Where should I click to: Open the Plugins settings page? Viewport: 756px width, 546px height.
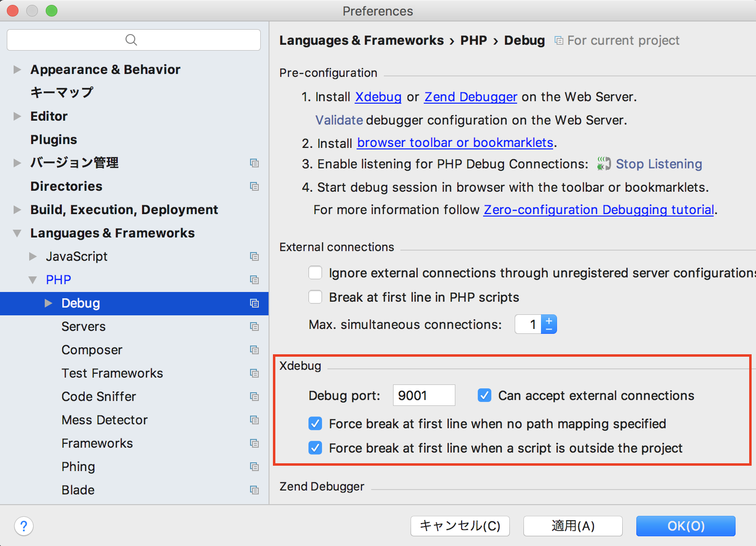click(x=54, y=139)
